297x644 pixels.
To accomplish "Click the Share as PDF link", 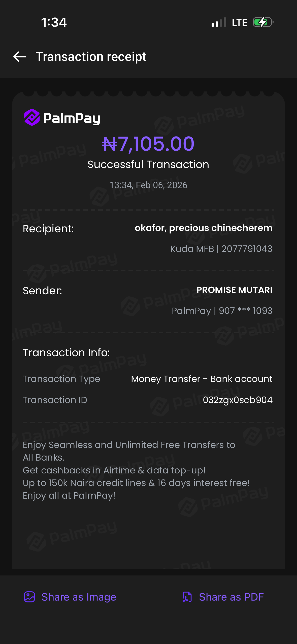I will [231, 597].
